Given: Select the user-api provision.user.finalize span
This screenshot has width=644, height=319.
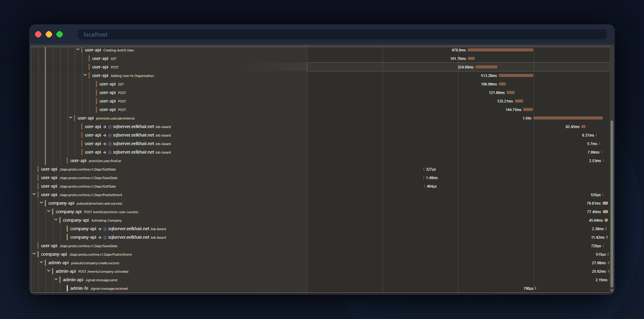Looking at the screenshot, I should (x=78, y=160).
